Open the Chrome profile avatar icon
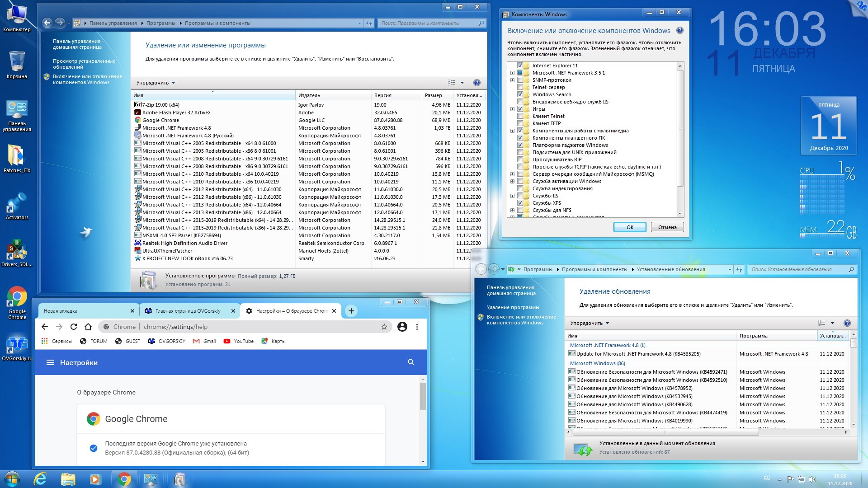The height and width of the screenshot is (488, 868). [x=402, y=327]
